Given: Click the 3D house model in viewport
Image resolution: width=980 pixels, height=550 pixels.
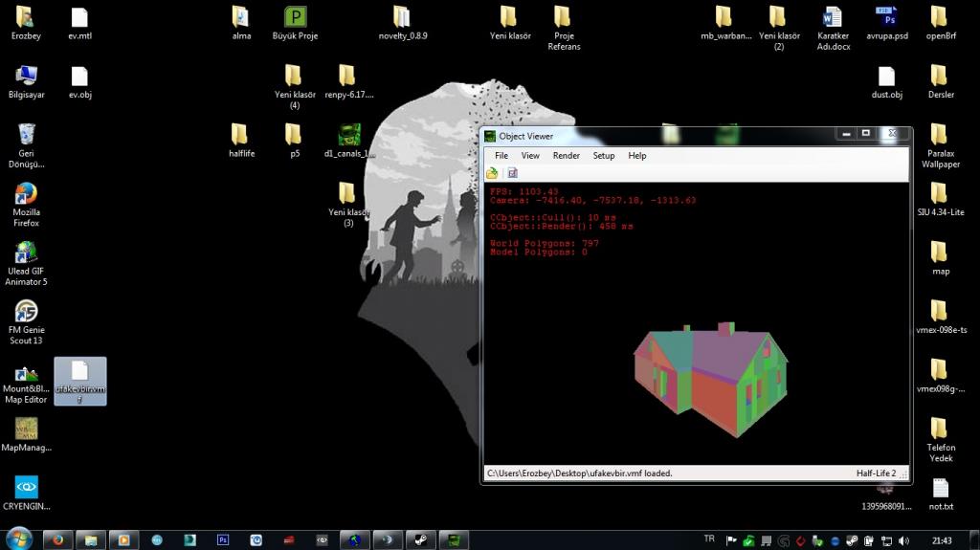Looking at the screenshot, I should [711, 380].
